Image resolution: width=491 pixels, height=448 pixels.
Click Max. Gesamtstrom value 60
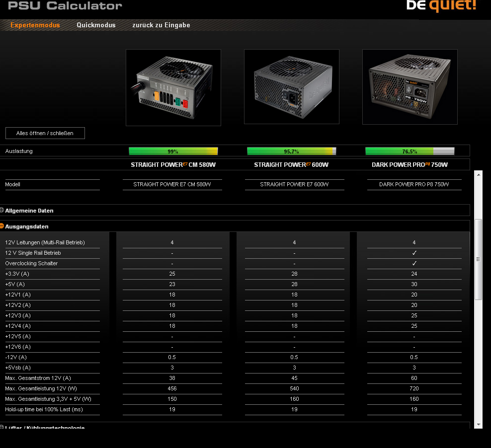coord(414,378)
